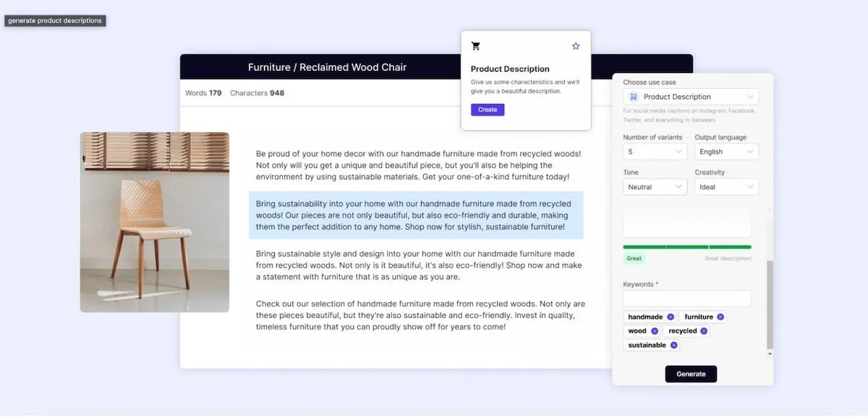Remove the wood keyword tag
868x417 pixels.
[x=655, y=331]
